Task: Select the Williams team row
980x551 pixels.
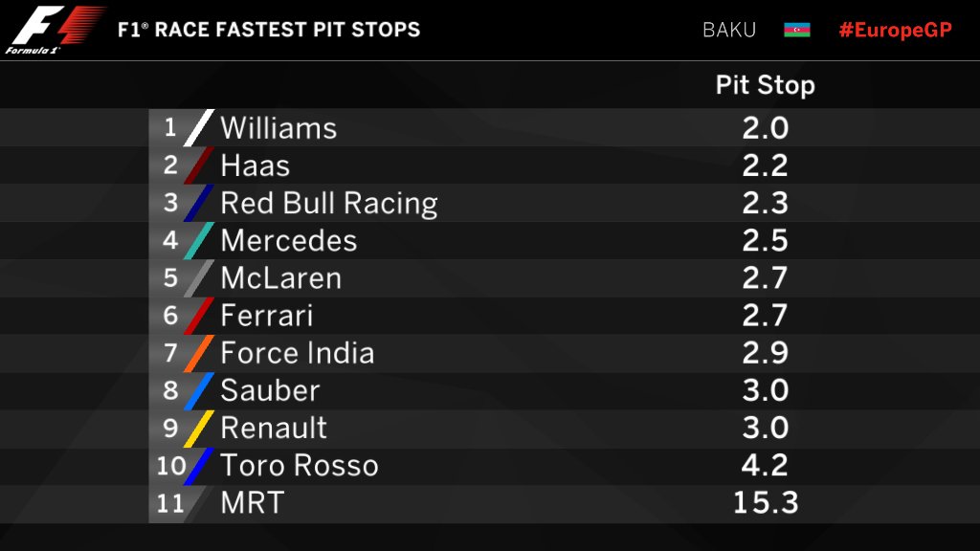Action: [490, 128]
